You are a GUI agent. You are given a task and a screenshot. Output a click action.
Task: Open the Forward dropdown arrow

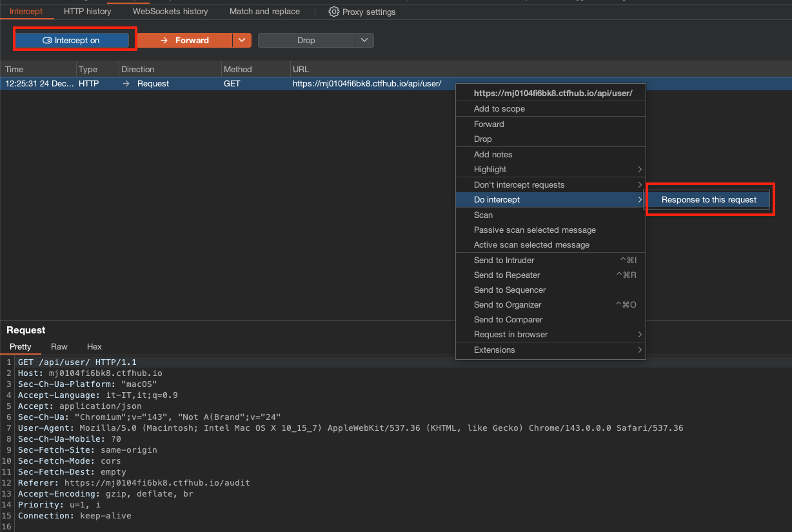click(x=241, y=40)
